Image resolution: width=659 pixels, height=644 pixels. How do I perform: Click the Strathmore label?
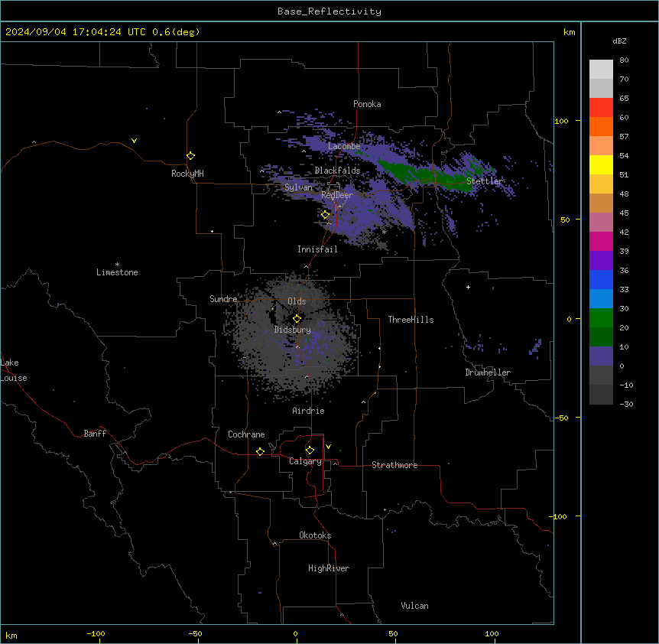click(x=394, y=465)
